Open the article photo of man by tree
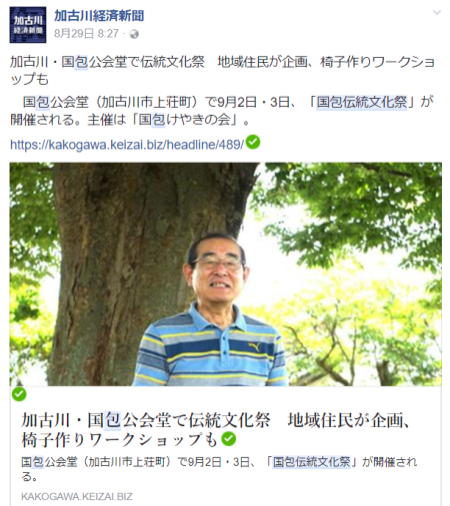The image size is (450, 506). click(x=226, y=274)
